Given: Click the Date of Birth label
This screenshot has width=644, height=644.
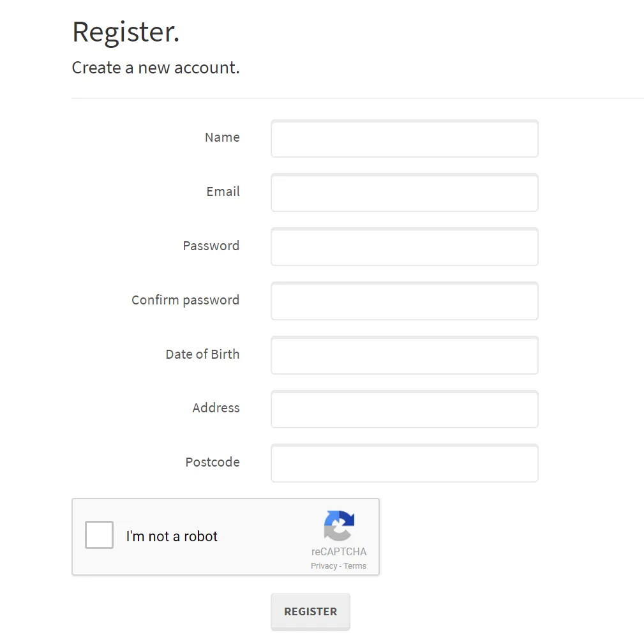Looking at the screenshot, I should point(202,354).
